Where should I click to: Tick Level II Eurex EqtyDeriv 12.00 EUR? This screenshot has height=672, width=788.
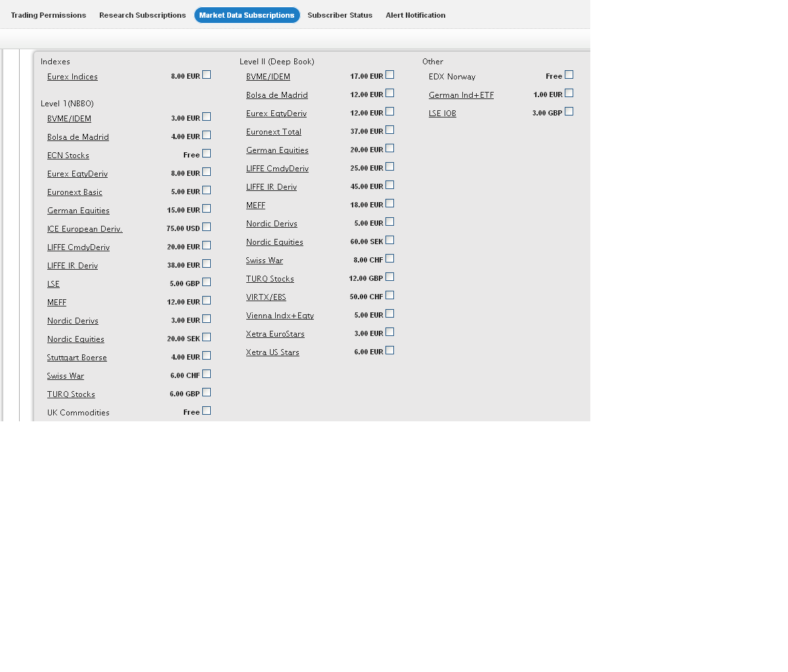coord(390,112)
